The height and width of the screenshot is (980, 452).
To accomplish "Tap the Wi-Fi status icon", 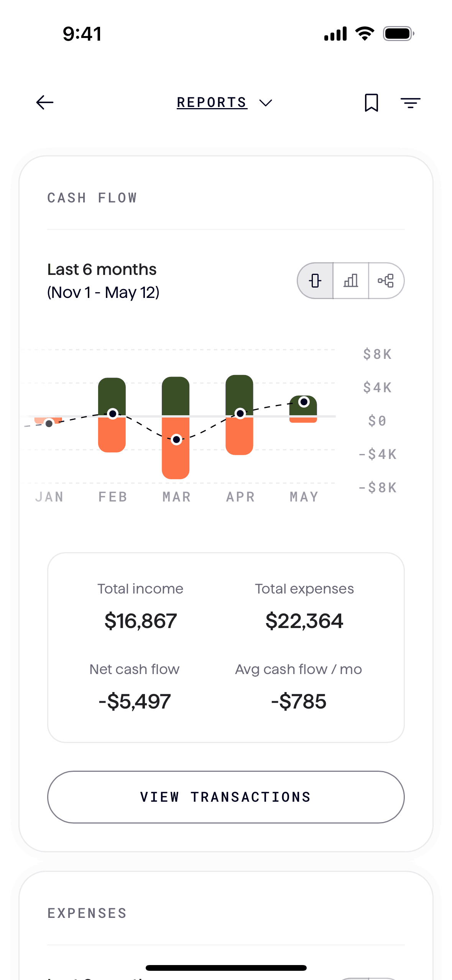I will click(x=365, y=34).
